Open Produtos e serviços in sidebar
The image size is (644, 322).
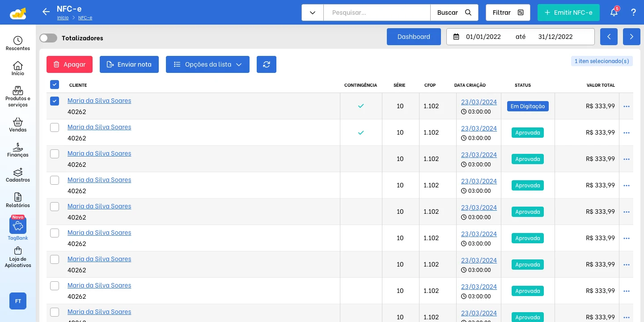pyautogui.click(x=18, y=97)
